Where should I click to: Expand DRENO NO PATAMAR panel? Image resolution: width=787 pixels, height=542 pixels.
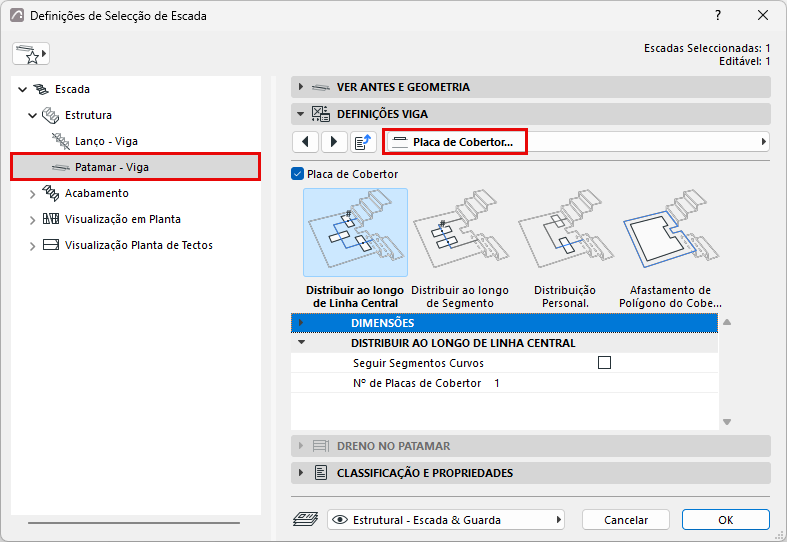(301, 446)
